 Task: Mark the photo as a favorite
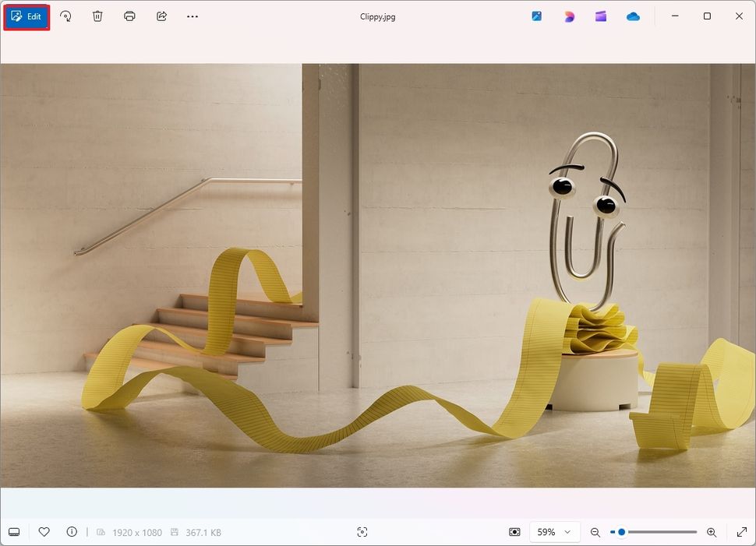click(x=44, y=532)
